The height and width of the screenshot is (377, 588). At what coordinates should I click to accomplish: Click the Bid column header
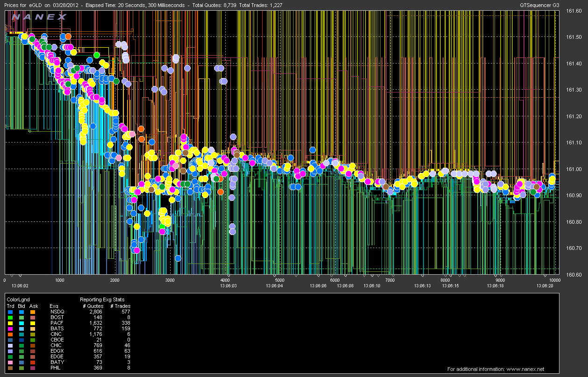(22, 306)
